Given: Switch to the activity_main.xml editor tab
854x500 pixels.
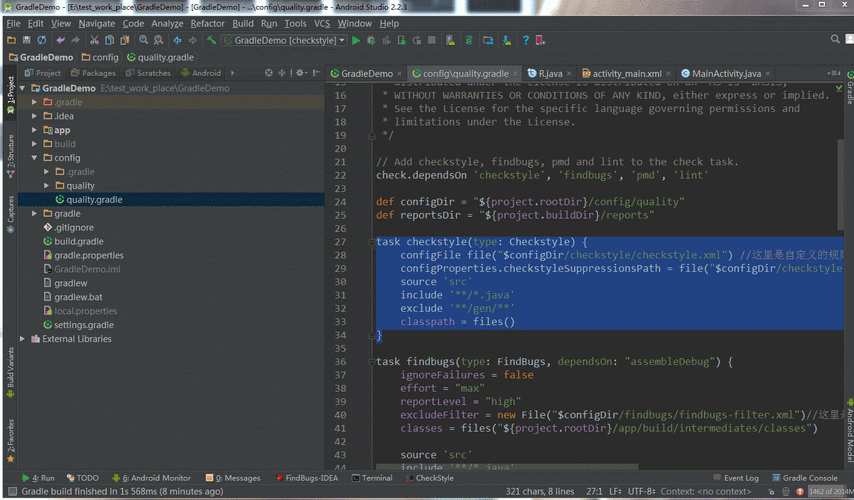Looking at the screenshot, I should pyautogui.click(x=626, y=74).
